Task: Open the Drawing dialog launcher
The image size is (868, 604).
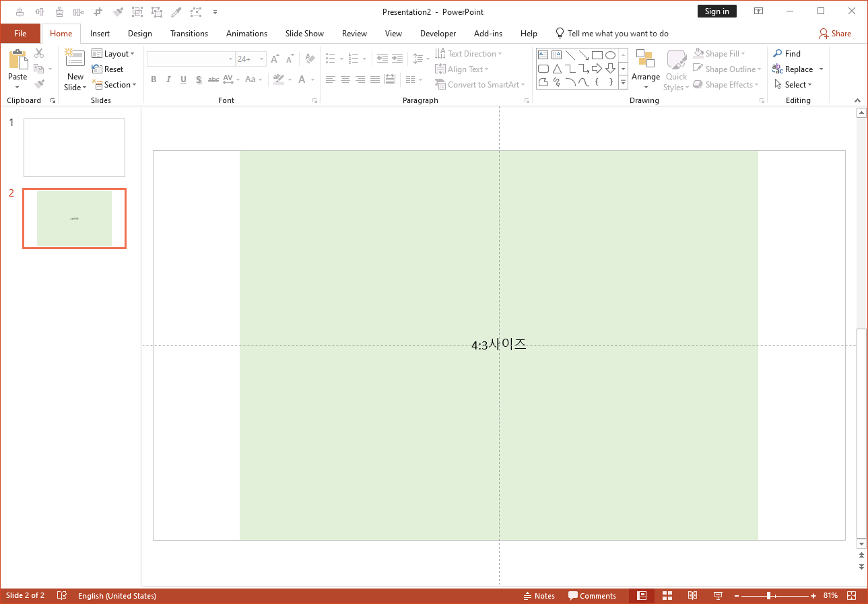Action: click(762, 100)
